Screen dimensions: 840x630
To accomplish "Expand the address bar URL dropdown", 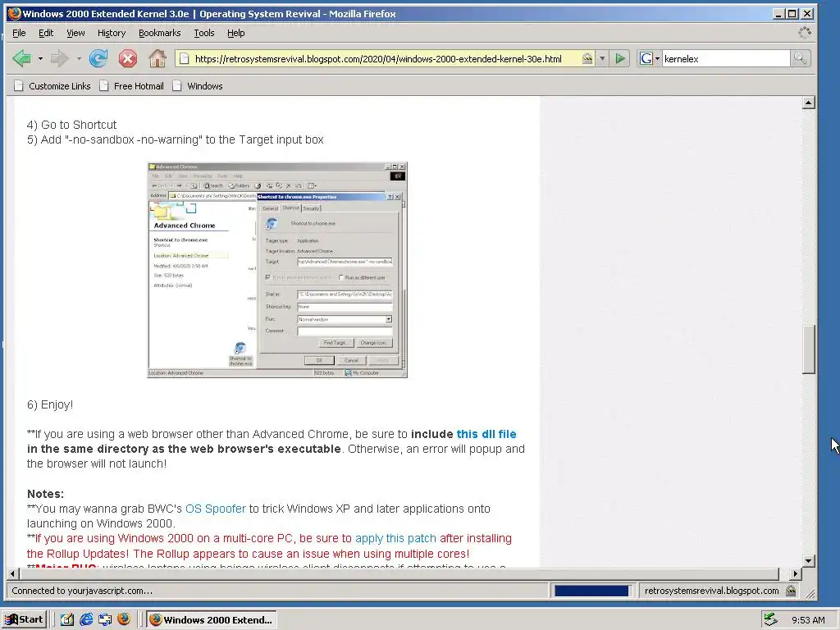I will 602,58.
